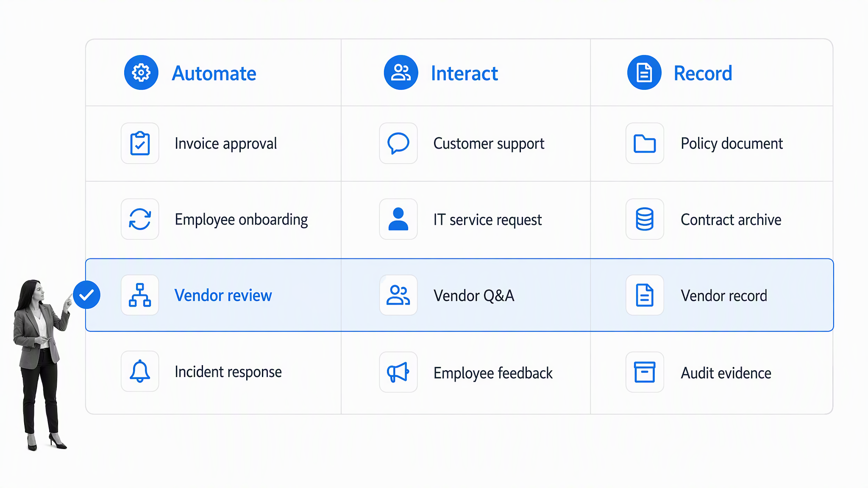
Task: Click the Audit evidence label
Action: pyautogui.click(x=726, y=373)
